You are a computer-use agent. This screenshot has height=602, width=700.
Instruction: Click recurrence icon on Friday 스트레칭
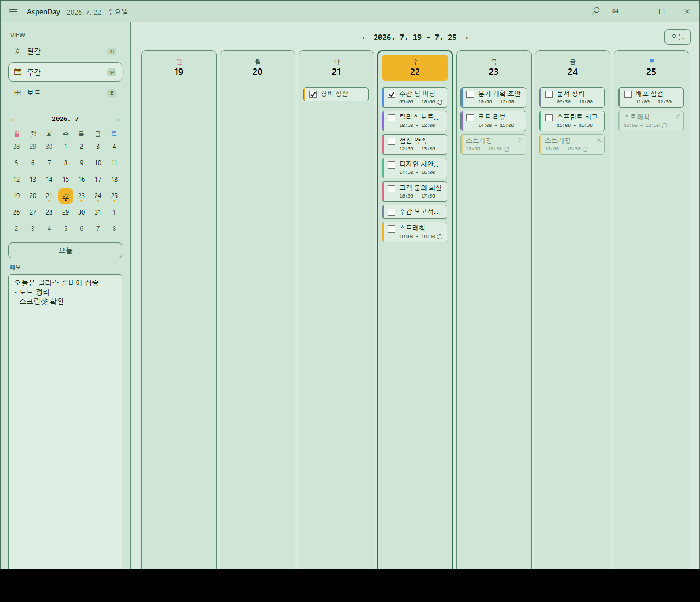(586, 149)
